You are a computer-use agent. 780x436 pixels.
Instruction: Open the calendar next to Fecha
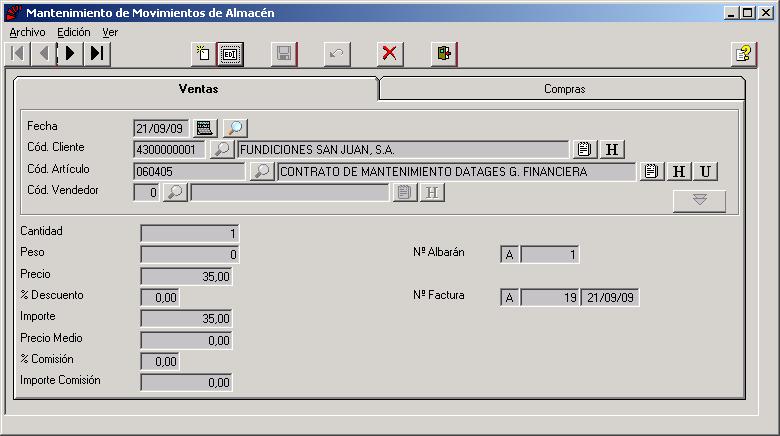(204, 128)
